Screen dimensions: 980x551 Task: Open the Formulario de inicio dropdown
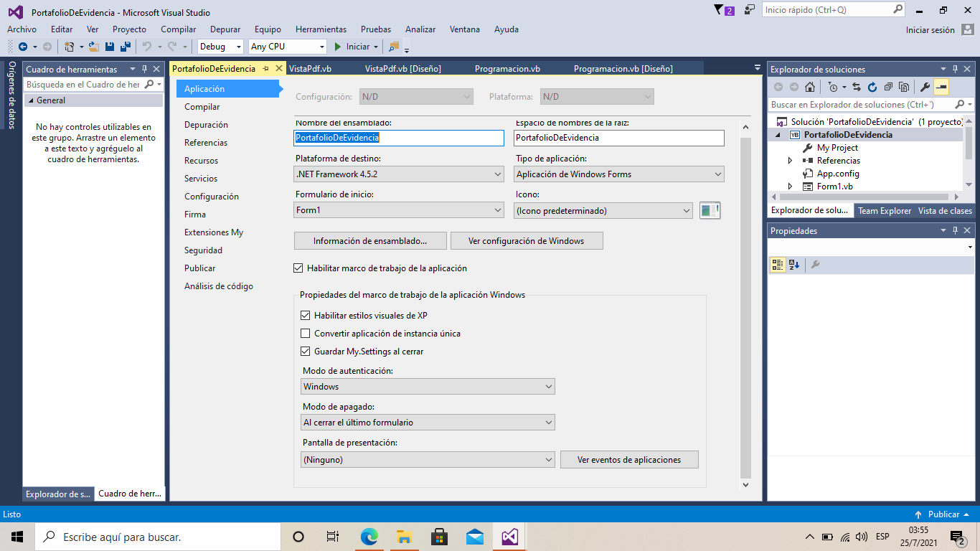click(399, 210)
